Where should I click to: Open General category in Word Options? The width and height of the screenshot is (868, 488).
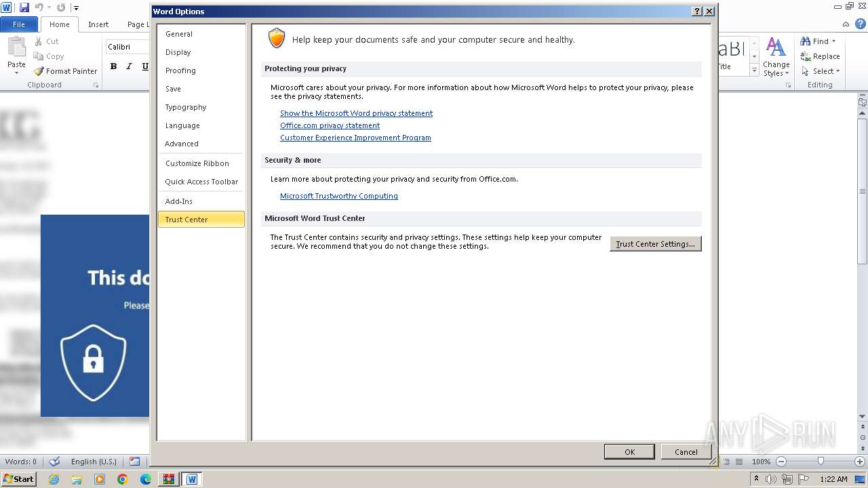[201, 34]
